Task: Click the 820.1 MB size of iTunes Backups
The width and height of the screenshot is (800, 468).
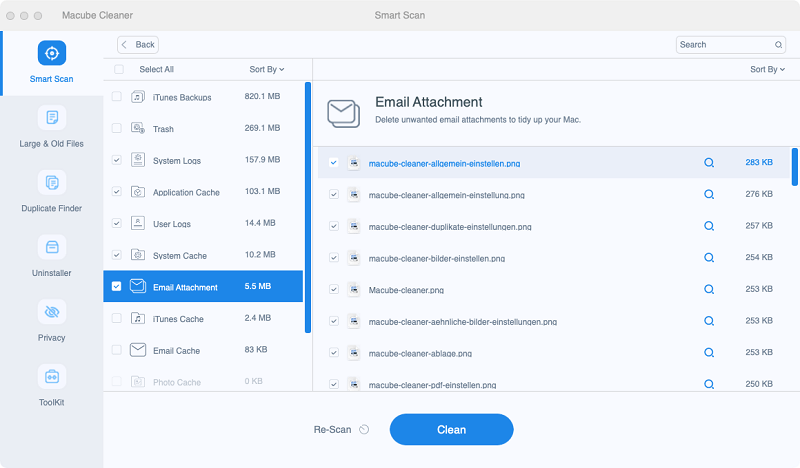Action: (x=262, y=96)
